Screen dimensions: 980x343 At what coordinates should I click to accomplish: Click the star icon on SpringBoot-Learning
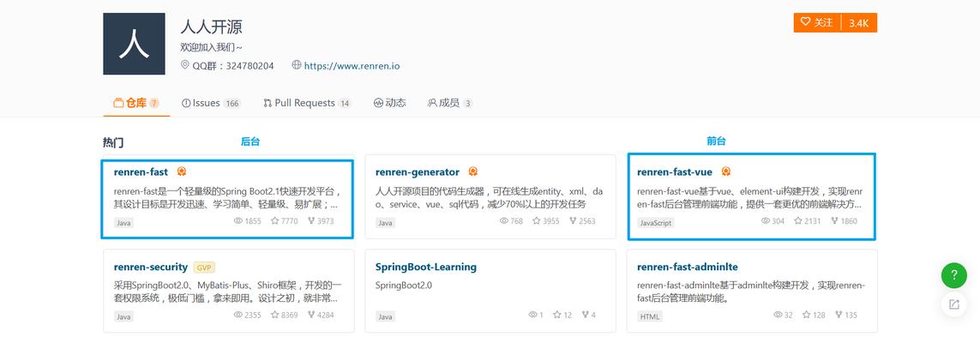pos(556,315)
